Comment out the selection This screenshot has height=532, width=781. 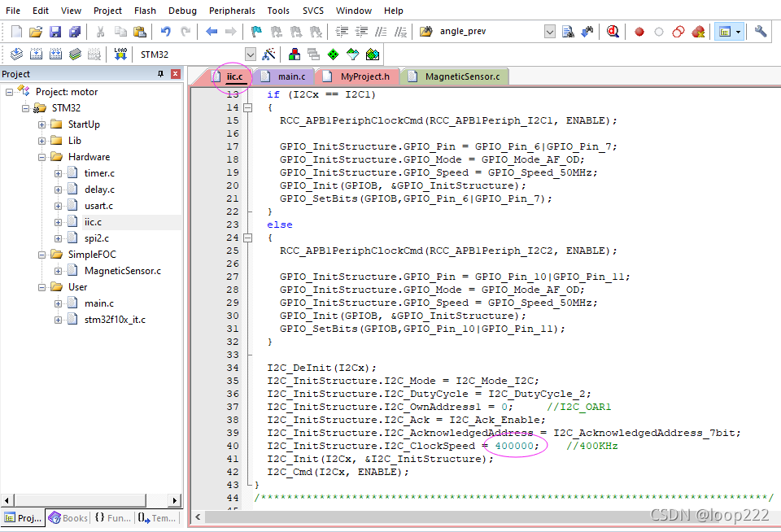tap(381, 32)
